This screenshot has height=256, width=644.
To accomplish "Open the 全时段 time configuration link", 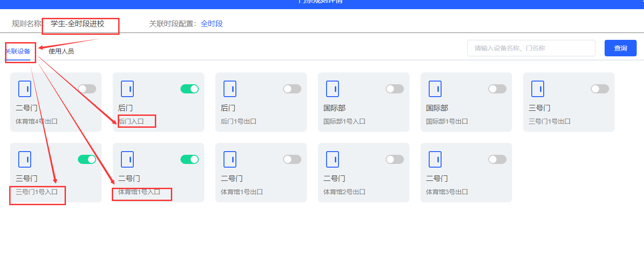I will tap(212, 24).
